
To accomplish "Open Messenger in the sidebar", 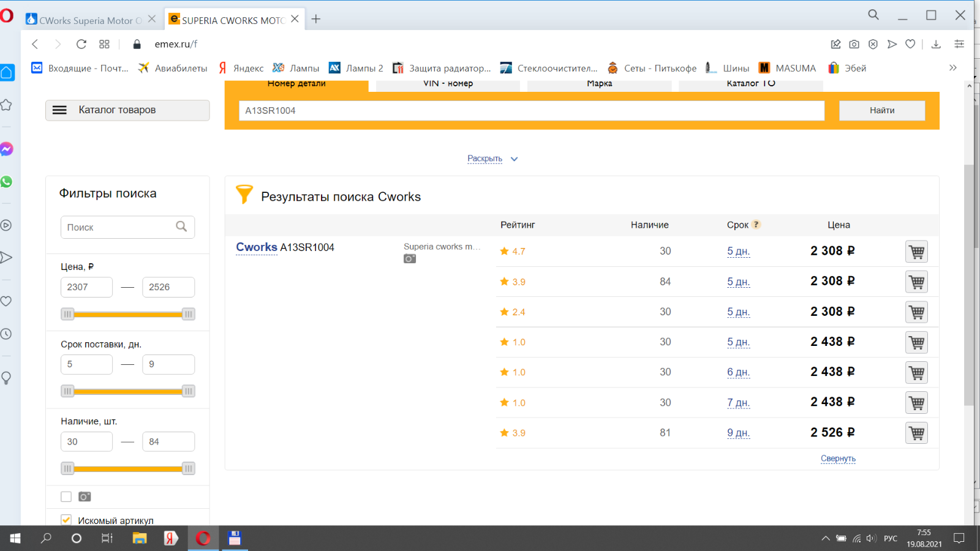I will pos(7,149).
